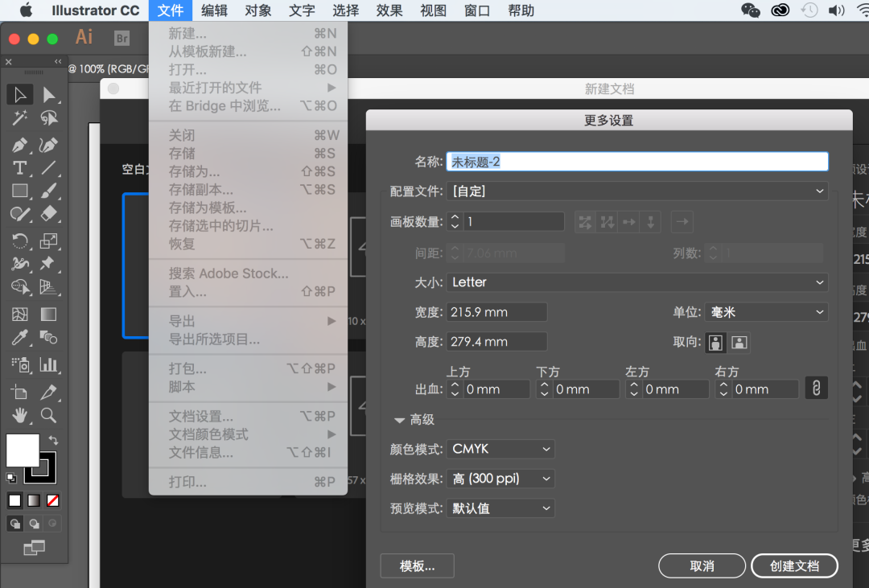
Task: Select the Width tool
Action: [19, 263]
